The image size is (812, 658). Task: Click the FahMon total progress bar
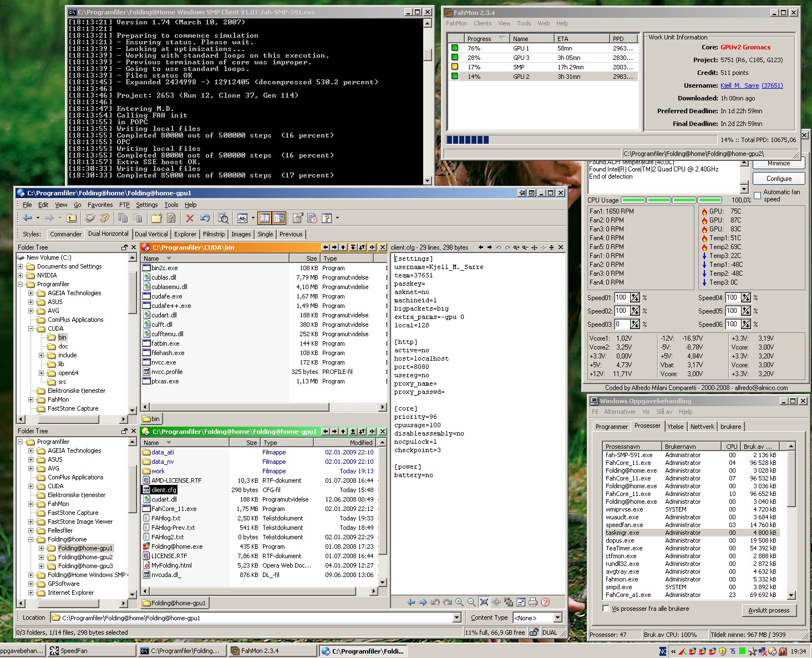581,140
